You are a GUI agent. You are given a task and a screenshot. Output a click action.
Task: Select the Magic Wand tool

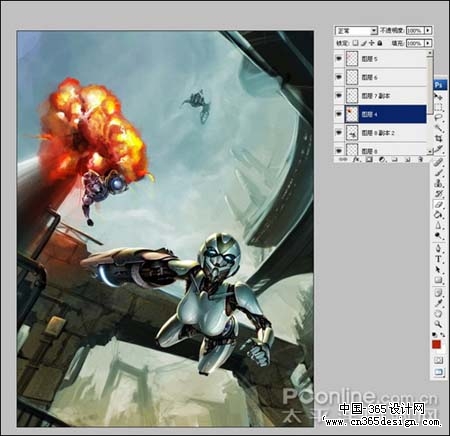click(438, 128)
